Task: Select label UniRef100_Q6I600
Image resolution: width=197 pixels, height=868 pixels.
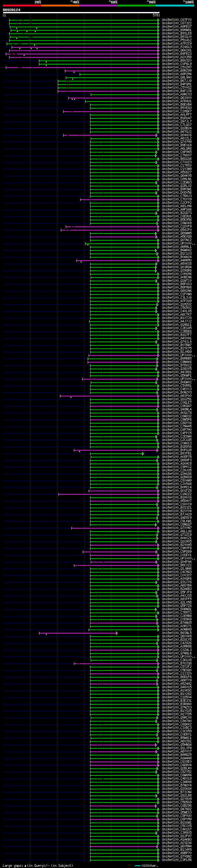Action: pyautogui.click(x=176, y=98)
